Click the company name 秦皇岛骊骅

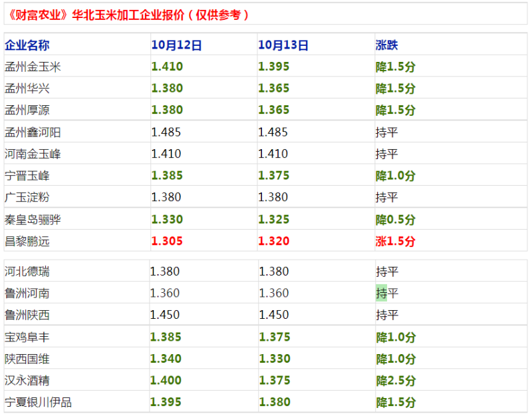click(x=33, y=220)
